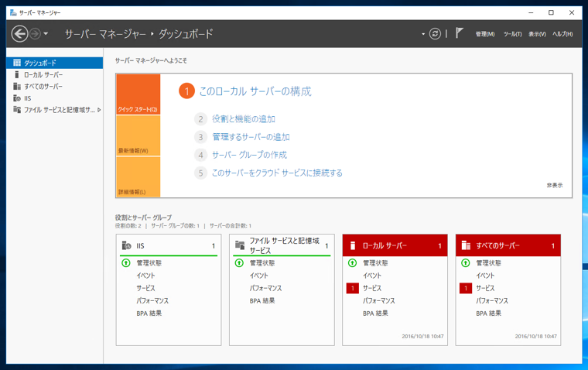Open サービス in the IIS tile

coord(145,288)
